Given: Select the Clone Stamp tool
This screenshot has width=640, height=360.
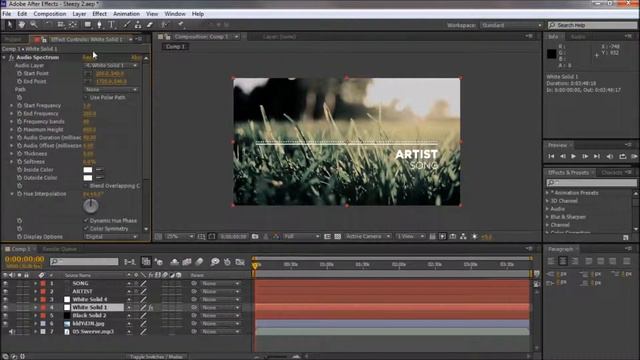Looking at the screenshot, I should (x=138, y=24).
